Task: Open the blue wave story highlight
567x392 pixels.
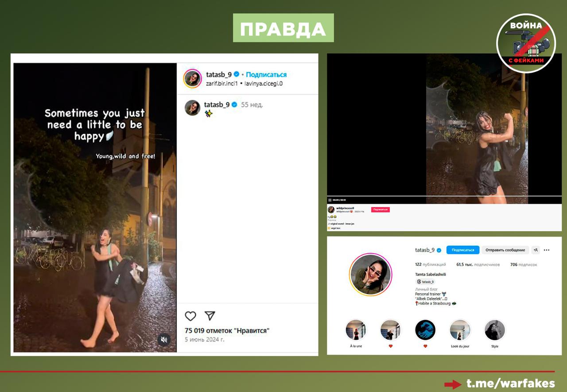Action: coord(425,330)
